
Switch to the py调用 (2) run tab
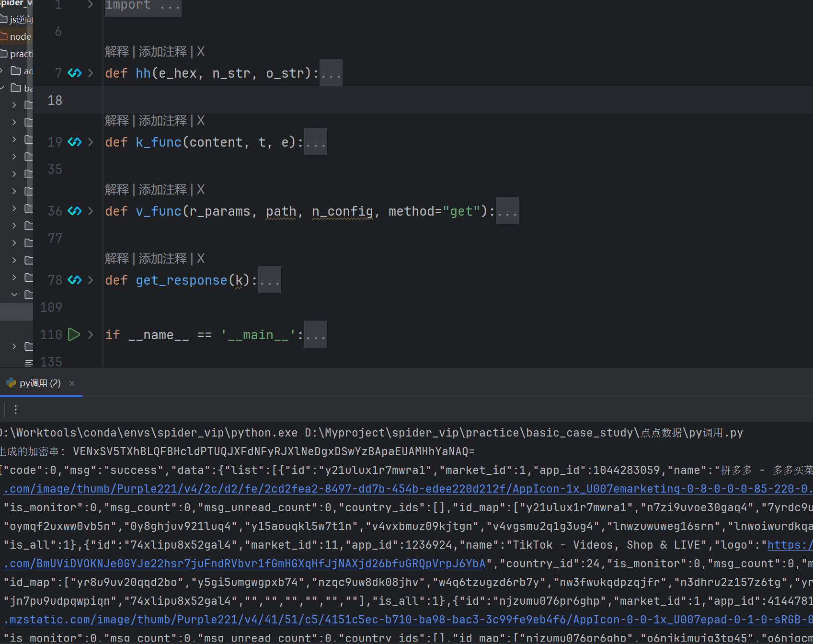[40, 383]
